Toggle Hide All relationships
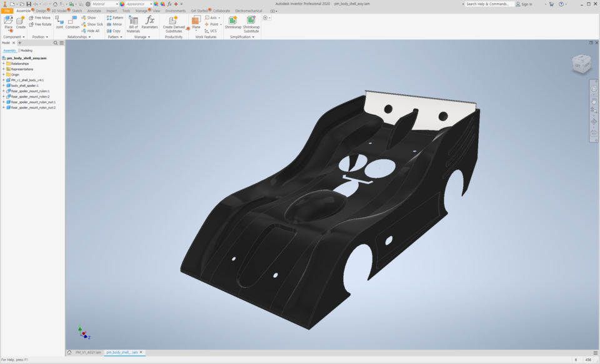The image size is (600, 364). 91,31
